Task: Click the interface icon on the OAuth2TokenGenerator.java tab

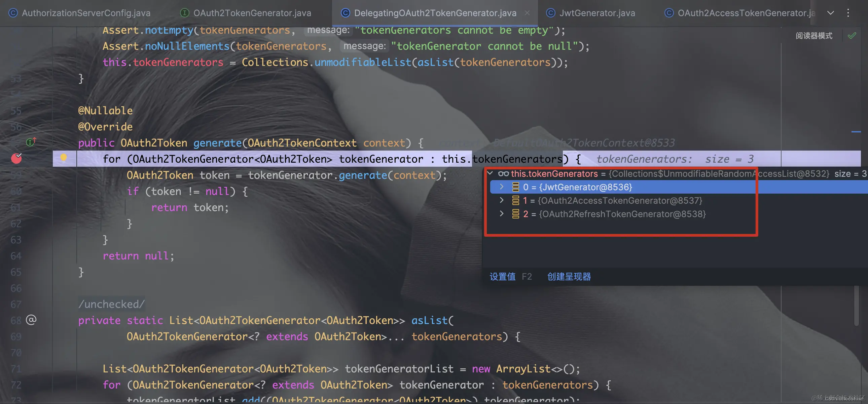Action: click(184, 13)
